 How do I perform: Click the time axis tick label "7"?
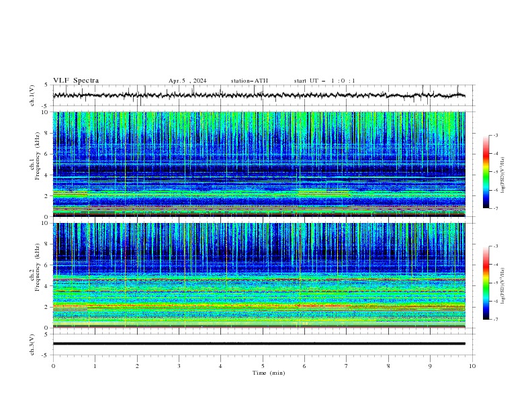point(347,366)
